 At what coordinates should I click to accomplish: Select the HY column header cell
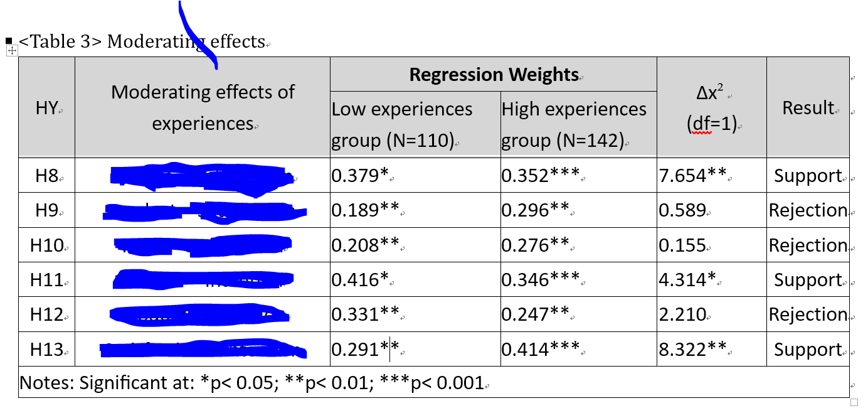46,108
